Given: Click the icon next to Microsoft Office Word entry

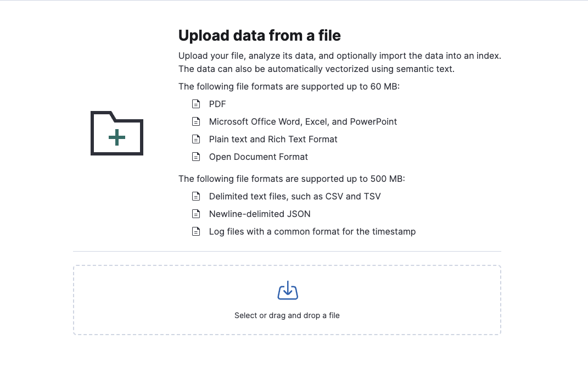Looking at the screenshot, I should (196, 121).
